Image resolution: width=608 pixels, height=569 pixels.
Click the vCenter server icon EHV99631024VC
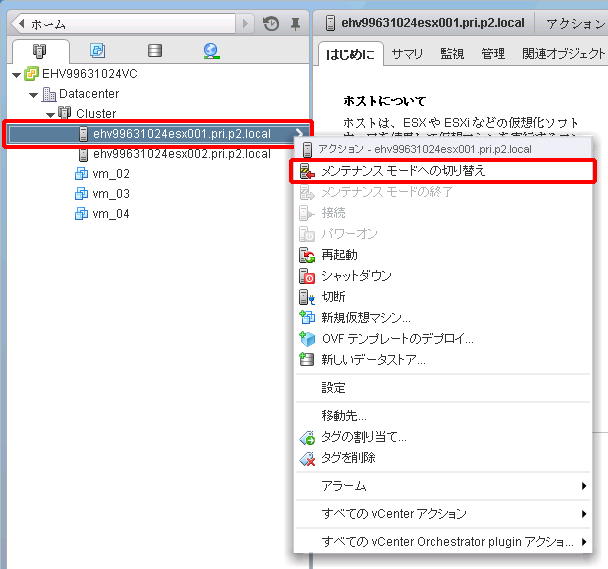coord(31,74)
